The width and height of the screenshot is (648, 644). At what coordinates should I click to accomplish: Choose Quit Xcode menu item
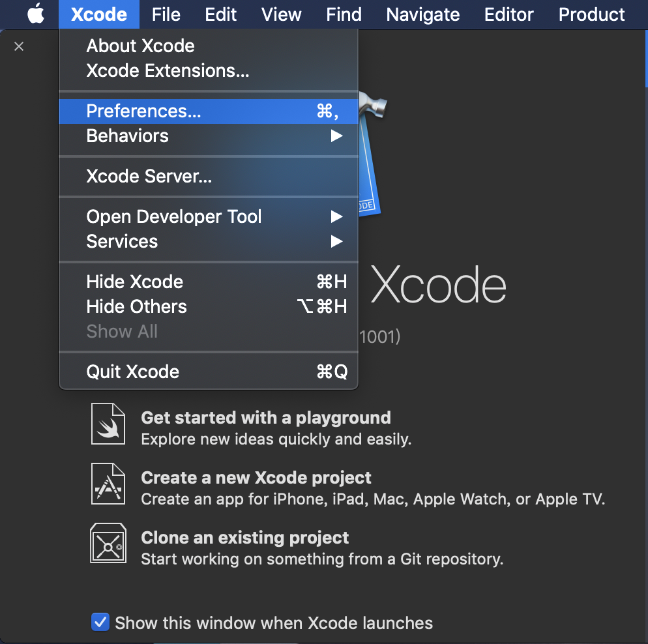(209, 372)
